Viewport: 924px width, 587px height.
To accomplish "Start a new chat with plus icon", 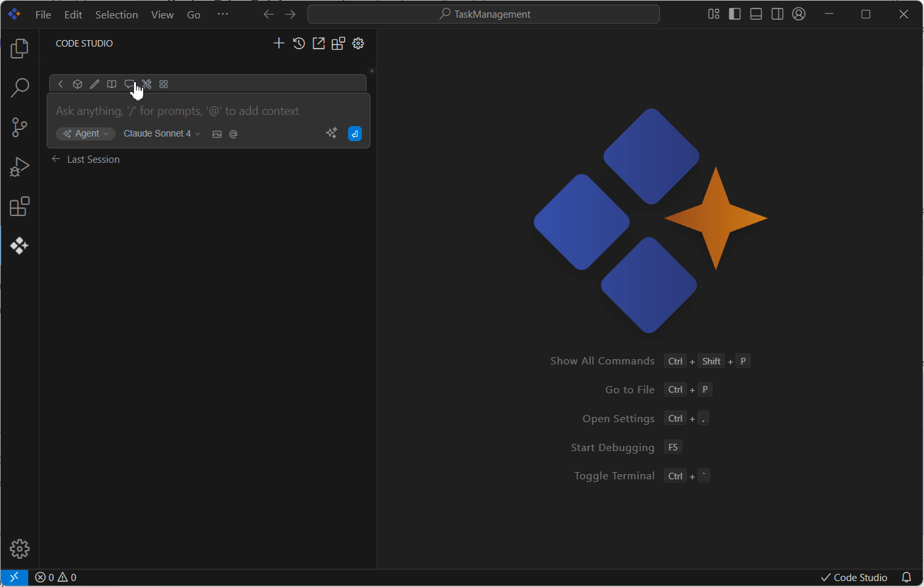I will tap(278, 43).
